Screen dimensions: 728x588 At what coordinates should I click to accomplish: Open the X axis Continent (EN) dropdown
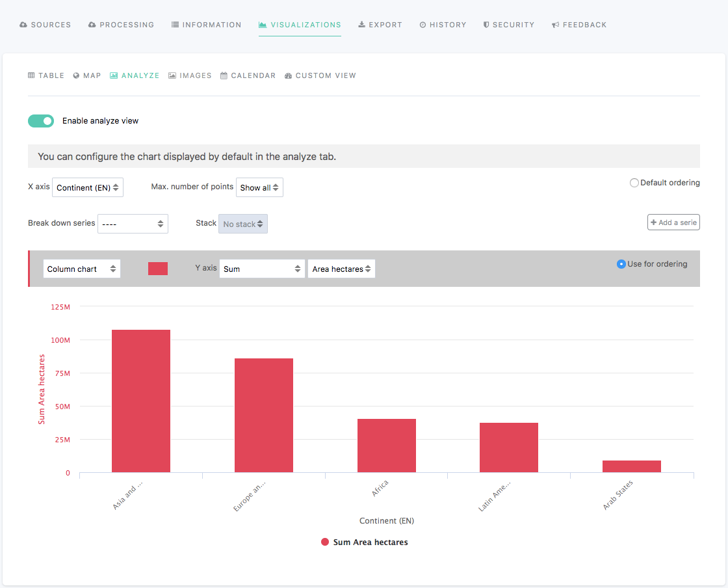[88, 187]
